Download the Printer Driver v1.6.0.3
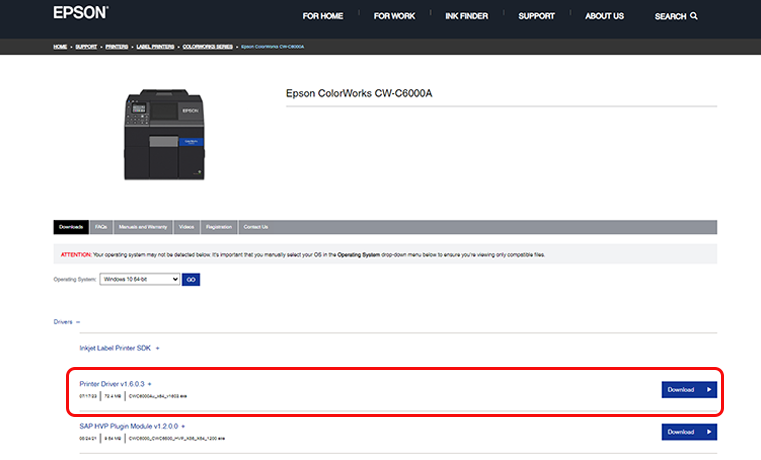Viewport: 761px width, 460px height. click(689, 390)
